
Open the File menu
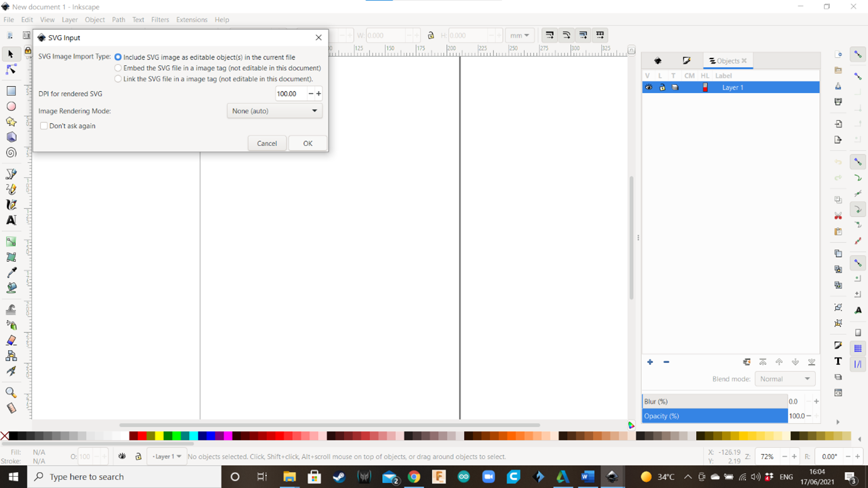9,19
